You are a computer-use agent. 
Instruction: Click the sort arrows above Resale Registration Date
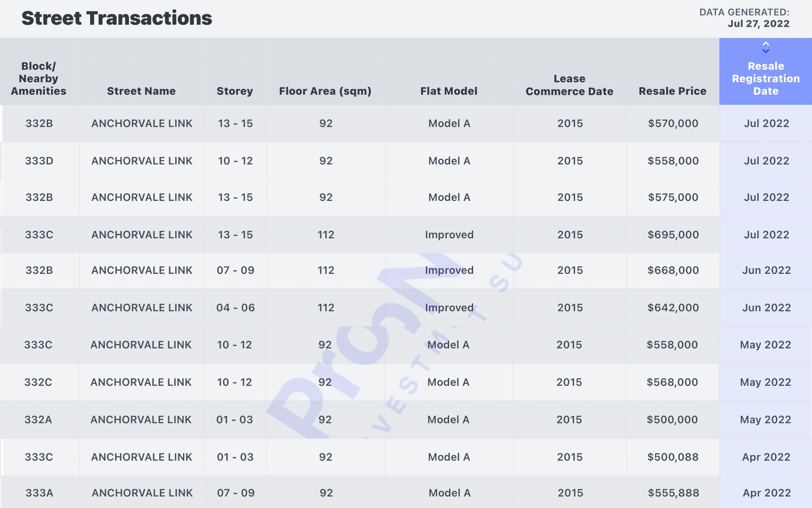pos(765,48)
